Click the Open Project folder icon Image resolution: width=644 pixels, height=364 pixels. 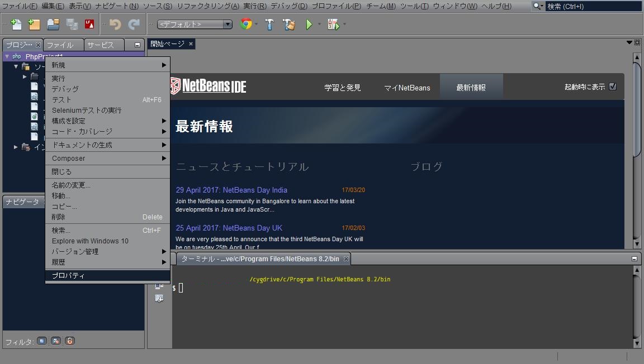(x=54, y=23)
